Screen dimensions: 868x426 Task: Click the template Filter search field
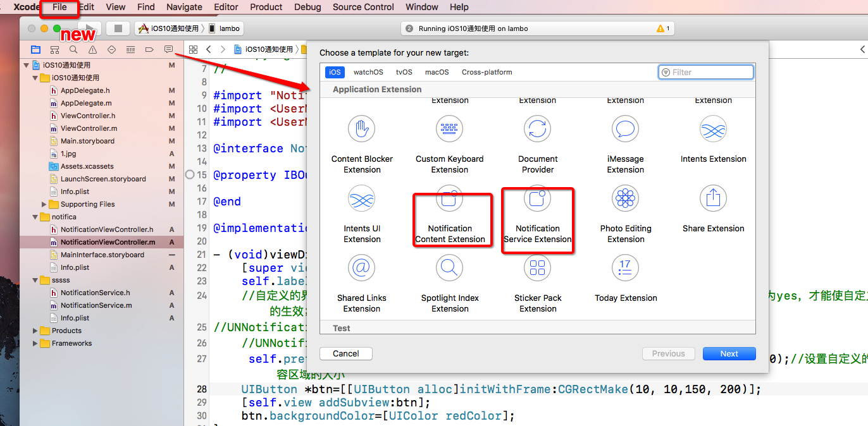(x=706, y=72)
